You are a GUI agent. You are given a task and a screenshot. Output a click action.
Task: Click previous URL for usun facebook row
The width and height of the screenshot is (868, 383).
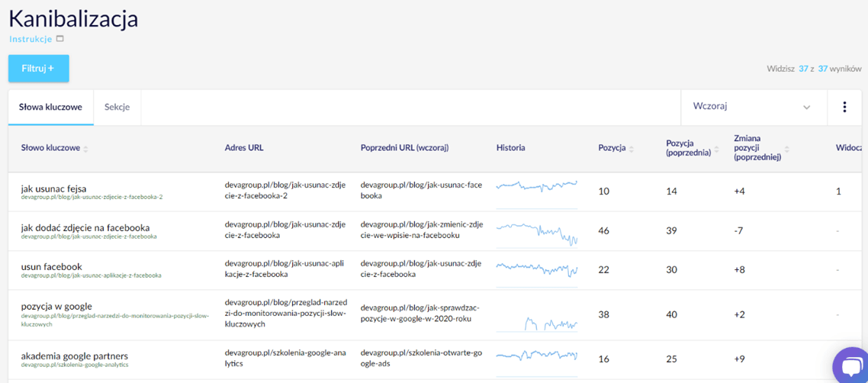coord(420,269)
